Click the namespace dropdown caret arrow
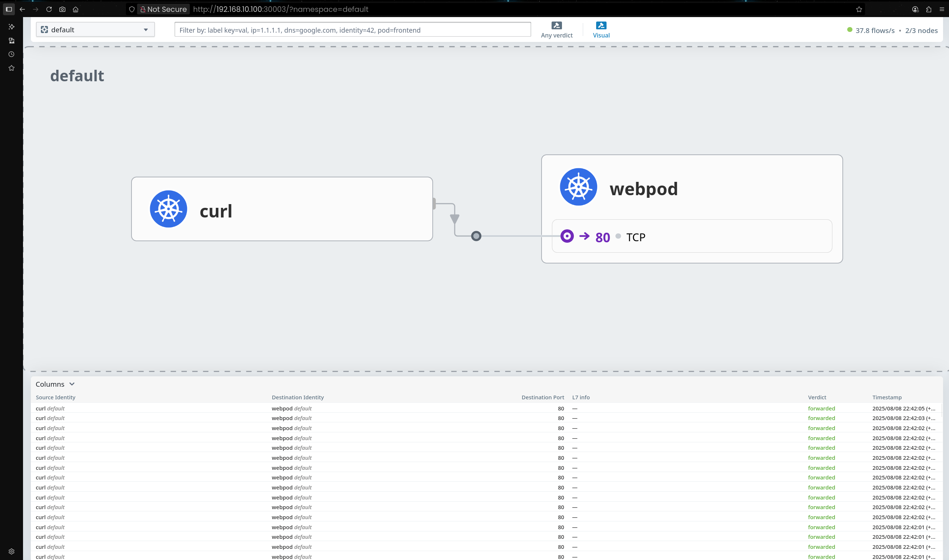The image size is (949, 560). (x=146, y=30)
